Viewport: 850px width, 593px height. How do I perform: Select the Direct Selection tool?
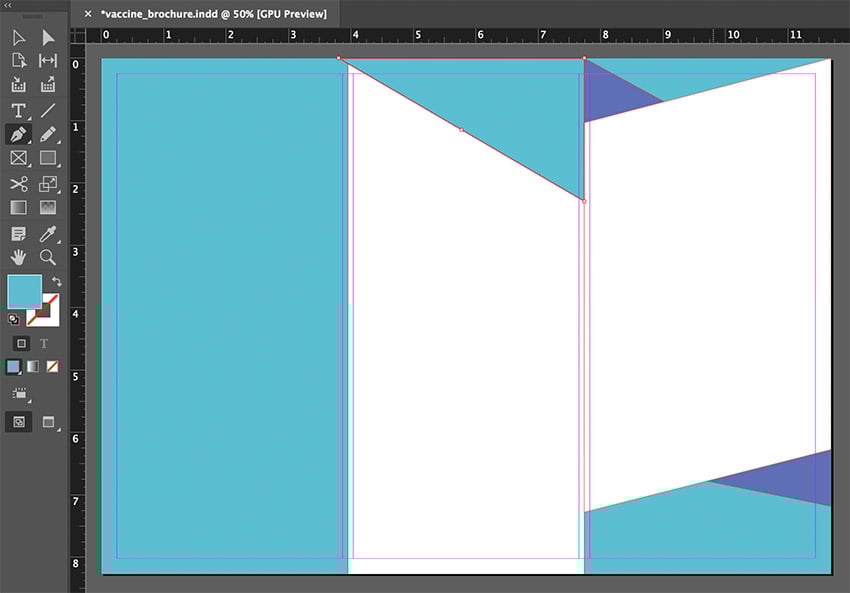point(48,38)
